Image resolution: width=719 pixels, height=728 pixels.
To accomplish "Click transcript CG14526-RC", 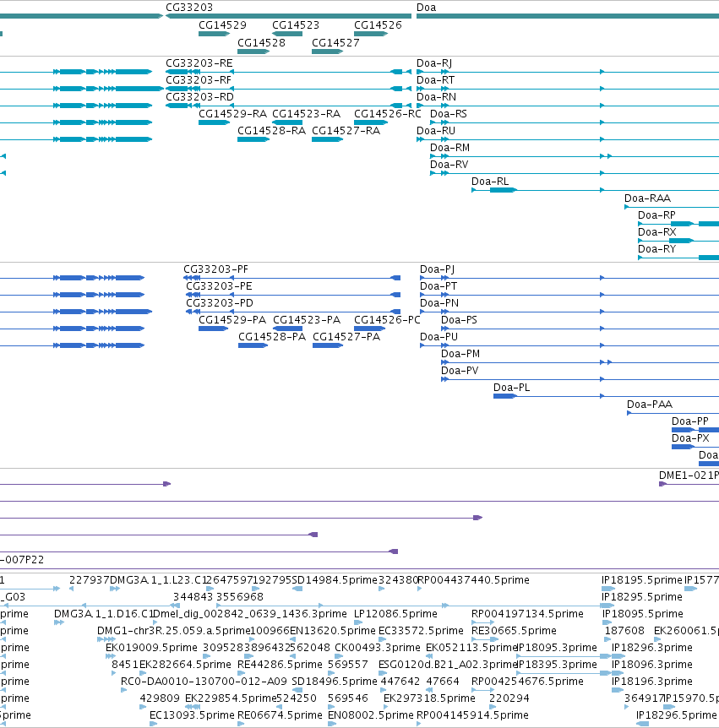I will (x=387, y=114).
